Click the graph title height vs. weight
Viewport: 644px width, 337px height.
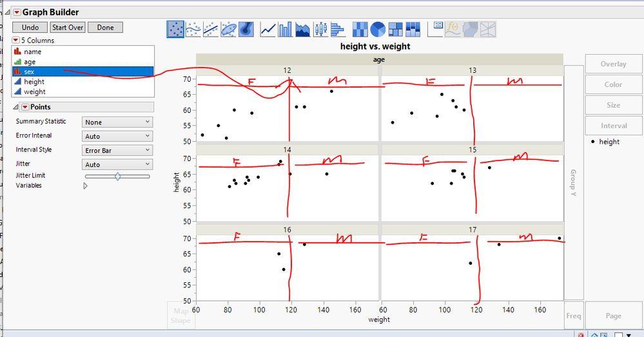(375, 46)
